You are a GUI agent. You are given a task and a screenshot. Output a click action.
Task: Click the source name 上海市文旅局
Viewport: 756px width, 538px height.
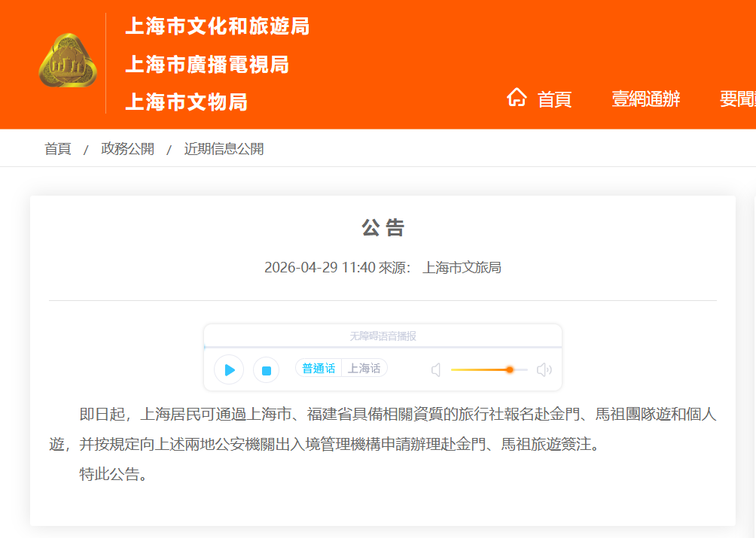[462, 267]
